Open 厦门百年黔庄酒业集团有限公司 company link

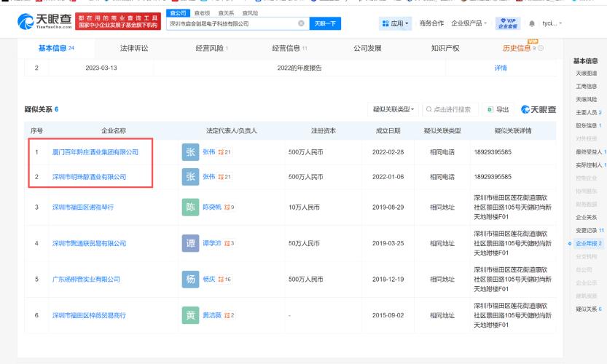point(95,152)
